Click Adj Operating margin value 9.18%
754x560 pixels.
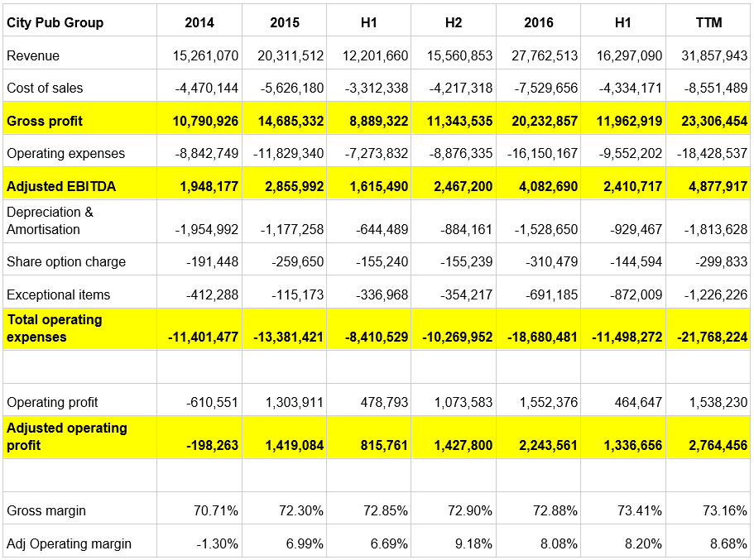(x=473, y=543)
